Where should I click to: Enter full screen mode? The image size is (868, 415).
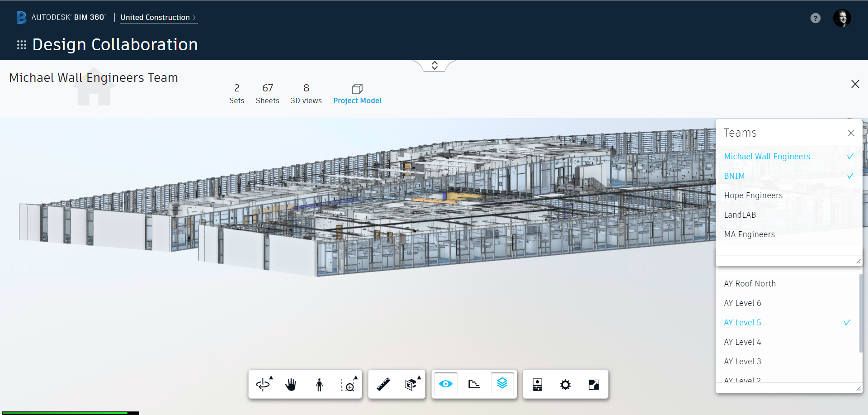[x=594, y=385]
